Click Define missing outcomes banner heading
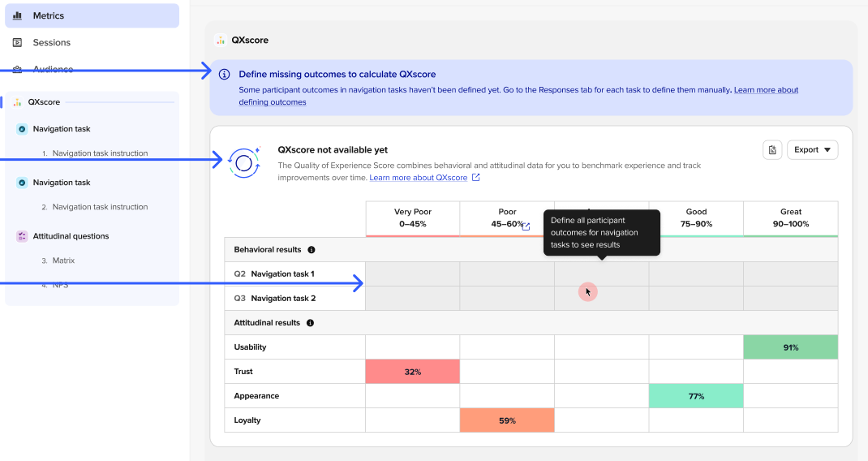Viewport: 868px width, 461px height. click(x=337, y=74)
